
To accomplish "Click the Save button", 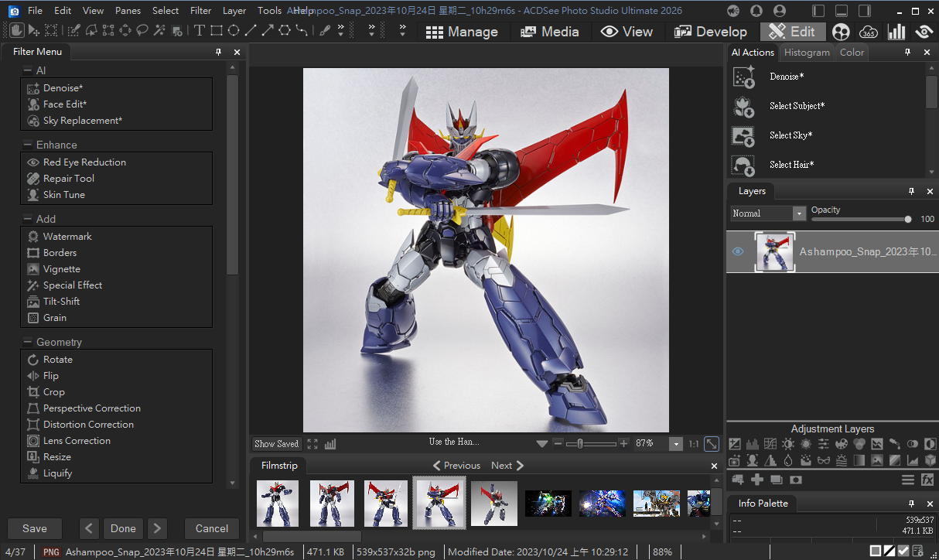I will (35, 528).
